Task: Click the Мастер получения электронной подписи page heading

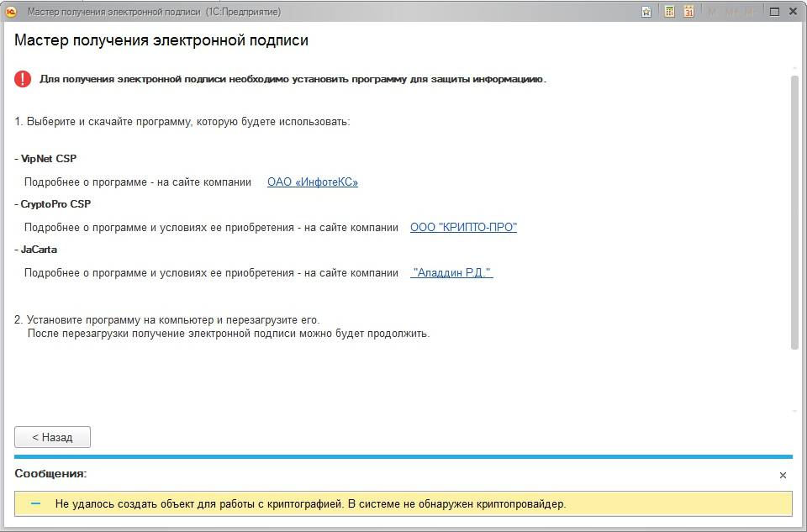Action: click(161, 40)
